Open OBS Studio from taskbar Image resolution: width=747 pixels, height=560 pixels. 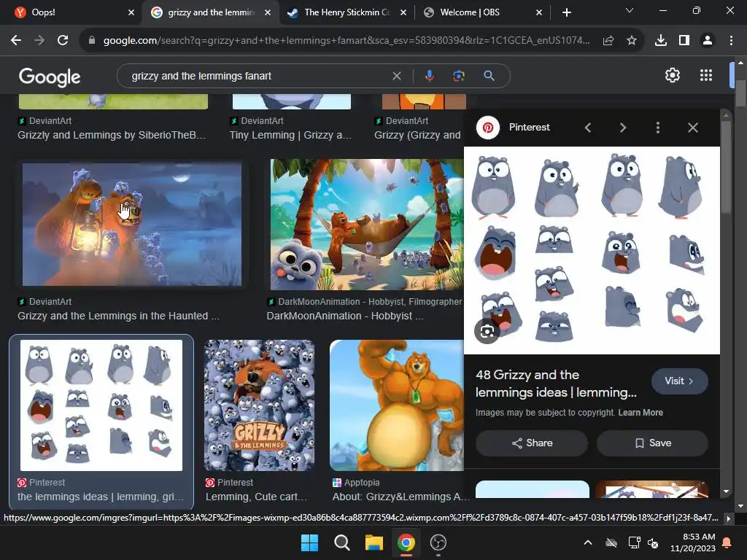pyautogui.click(x=438, y=542)
